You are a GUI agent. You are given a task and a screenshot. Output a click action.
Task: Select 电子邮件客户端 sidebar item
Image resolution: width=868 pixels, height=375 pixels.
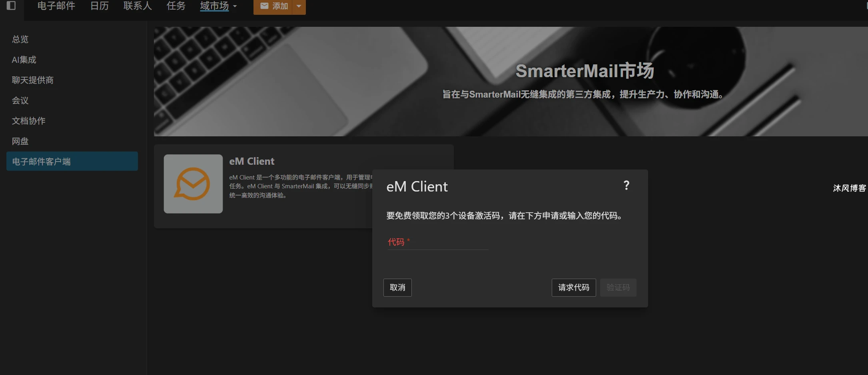pyautogui.click(x=72, y=161)
